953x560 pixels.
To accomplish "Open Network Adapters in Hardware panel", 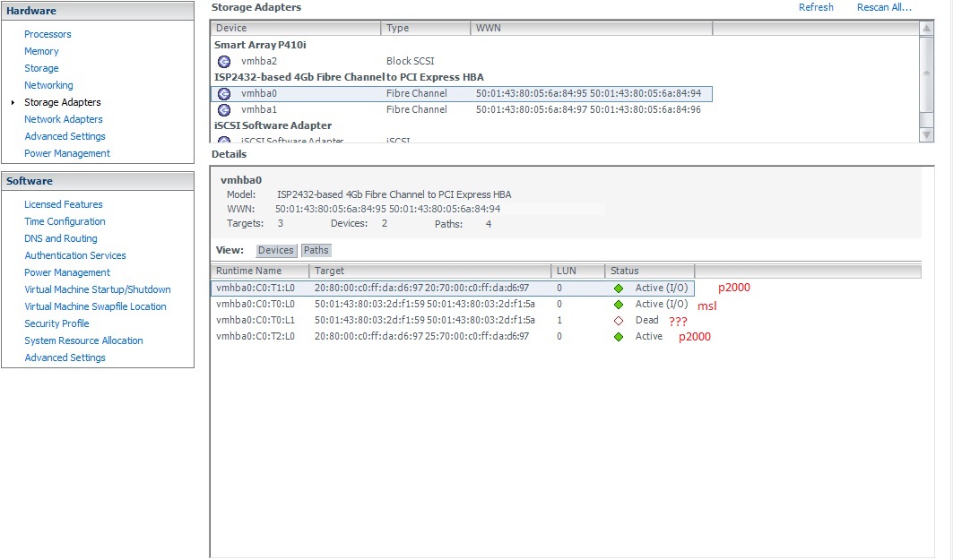I will pos(64,119).
